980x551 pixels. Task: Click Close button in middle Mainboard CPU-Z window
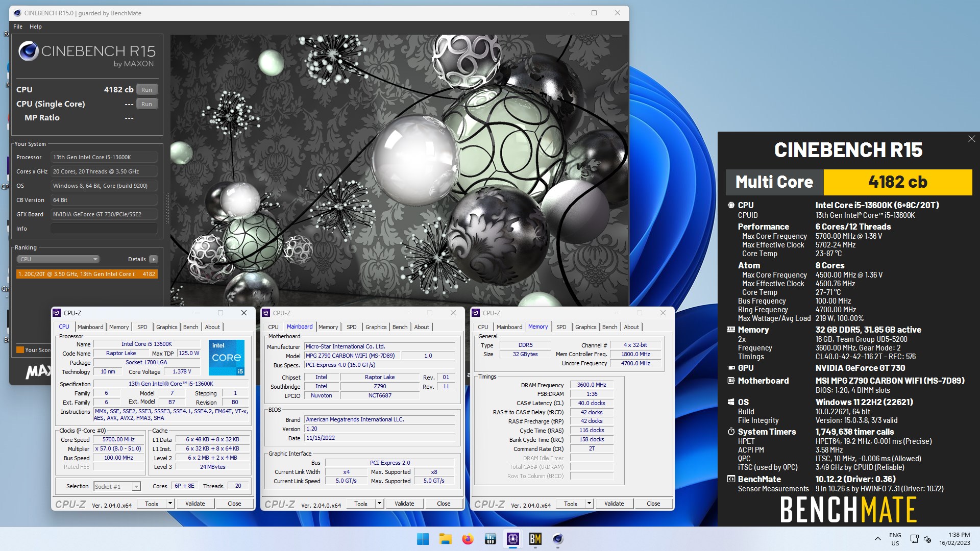tap(444, 504)
